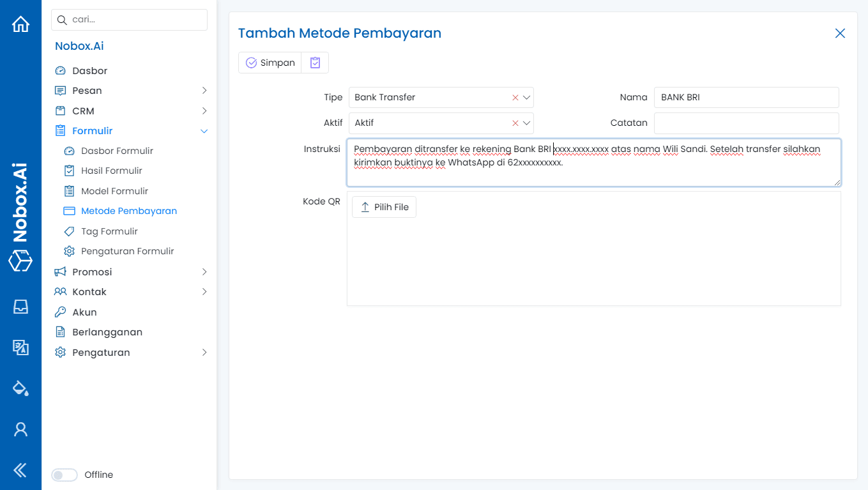Click the Simpan button

click(x=270, y=62)
